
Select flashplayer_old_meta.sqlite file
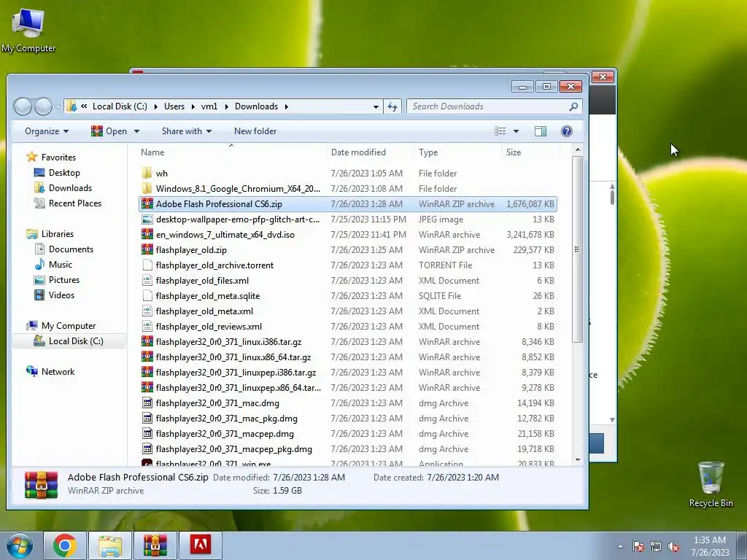pyautogui.click(x=348, y=296)
